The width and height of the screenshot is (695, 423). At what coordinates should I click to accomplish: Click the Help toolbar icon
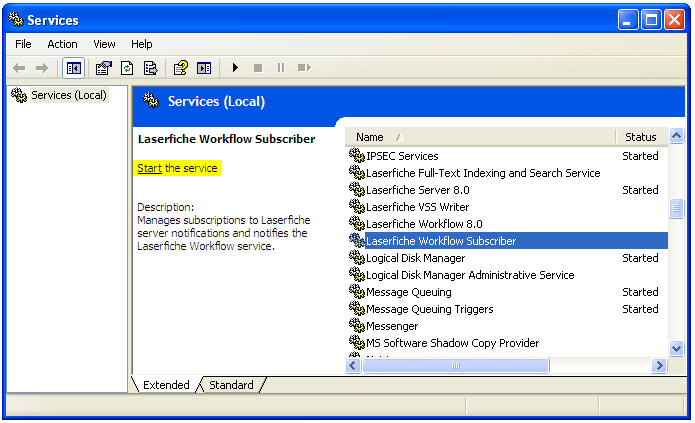tap(181, 68)
